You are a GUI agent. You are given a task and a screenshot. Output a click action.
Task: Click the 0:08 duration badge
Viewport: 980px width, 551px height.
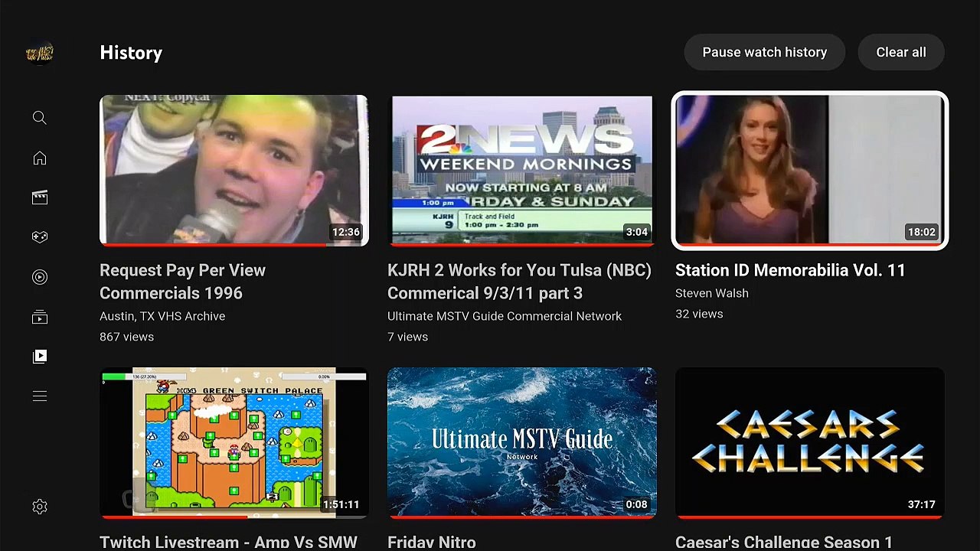(x=636, y=504)
